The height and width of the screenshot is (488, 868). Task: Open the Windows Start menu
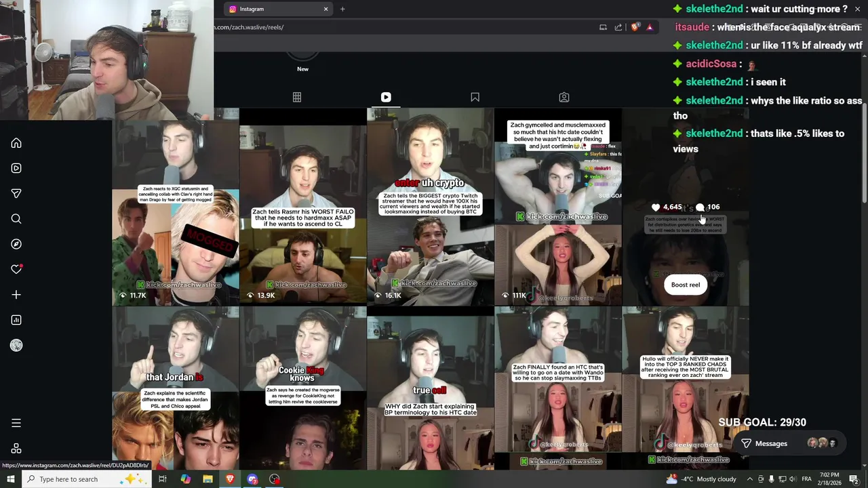click(x=10, y=479)
